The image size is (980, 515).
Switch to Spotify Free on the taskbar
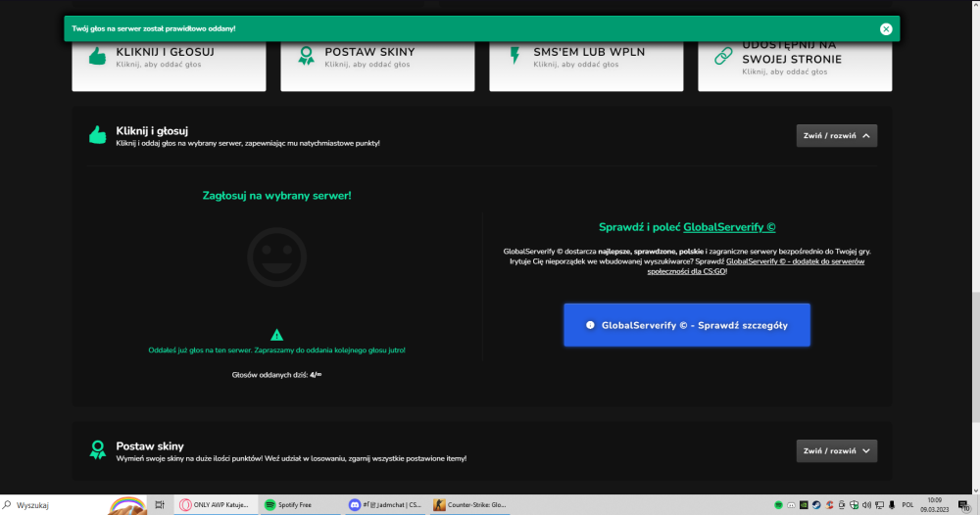pyautogui.click(x=299, y=505)
